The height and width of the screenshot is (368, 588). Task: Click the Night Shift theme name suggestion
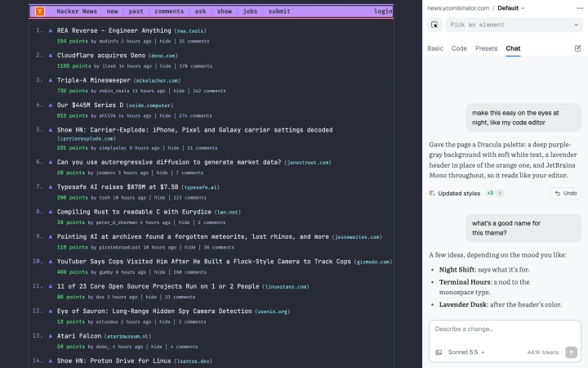coord(457,270)
